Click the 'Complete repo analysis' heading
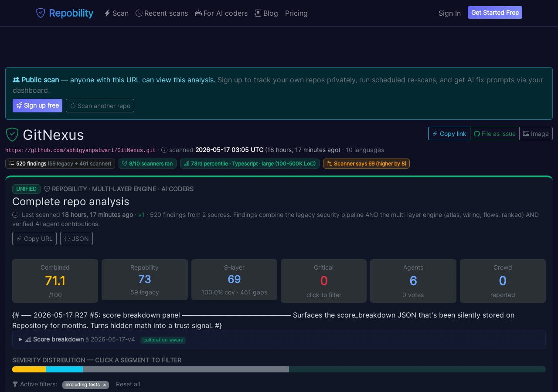558x392 pixels. coord(71,201)
